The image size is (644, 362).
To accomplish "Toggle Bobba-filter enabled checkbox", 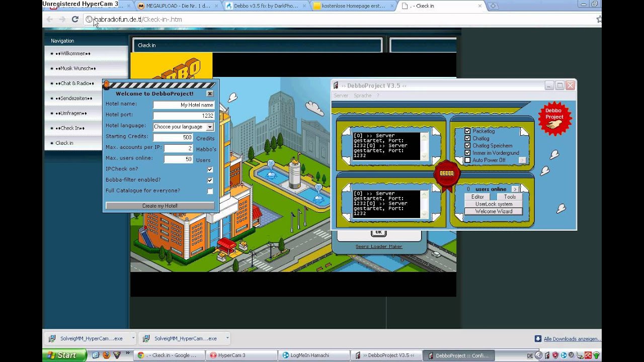I will [210, 180].
